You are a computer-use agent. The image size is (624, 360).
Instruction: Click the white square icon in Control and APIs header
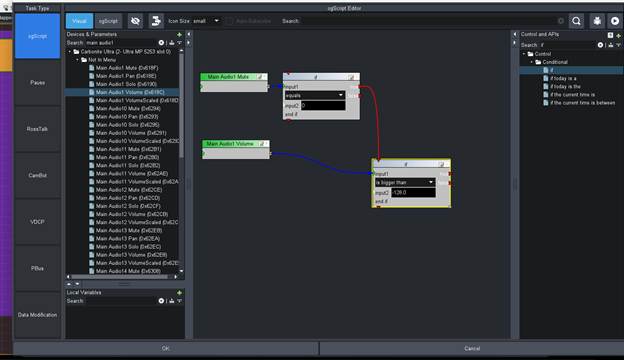click(610, 35)
